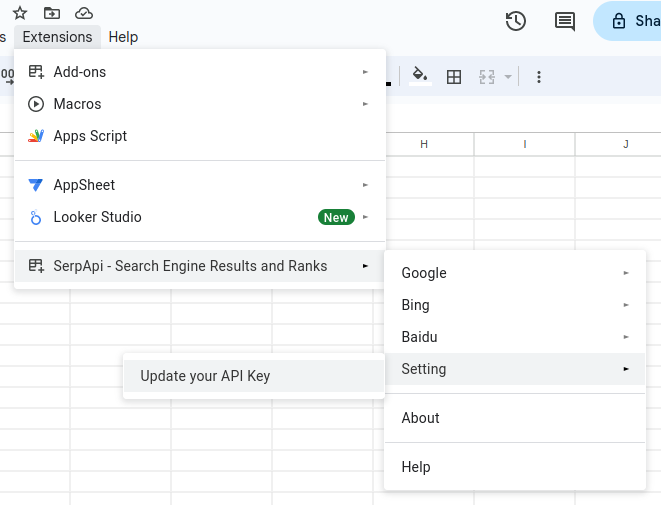This screenshot has height=505, width=661.
Task: Select SerpApi - Search Engine Results and Ranks
Action: point(200,266)
